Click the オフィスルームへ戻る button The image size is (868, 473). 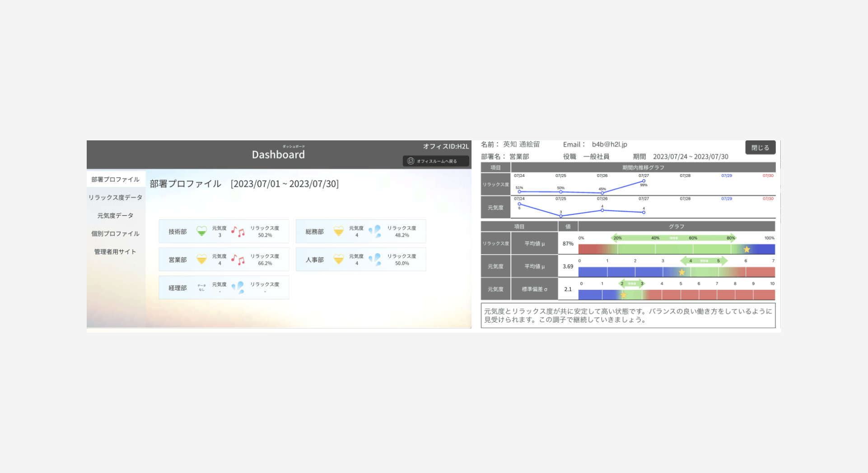click(436, 161)
